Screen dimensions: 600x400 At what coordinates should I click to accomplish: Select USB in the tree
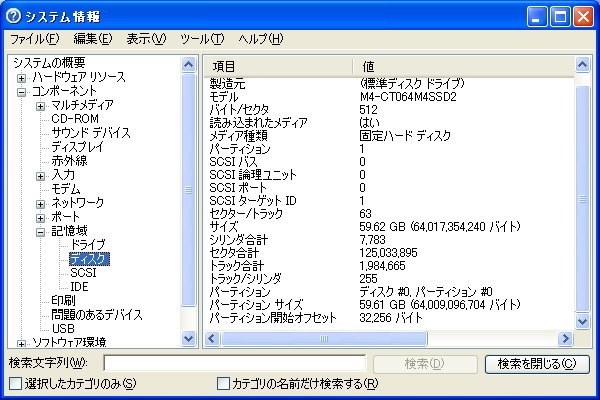click(63, 328)
